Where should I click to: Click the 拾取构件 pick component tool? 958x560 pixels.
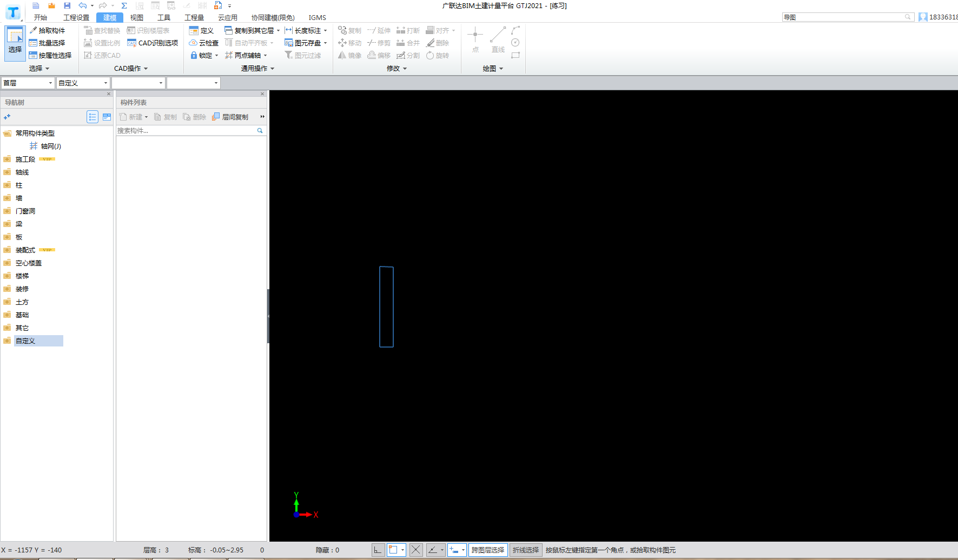point(47,30)
